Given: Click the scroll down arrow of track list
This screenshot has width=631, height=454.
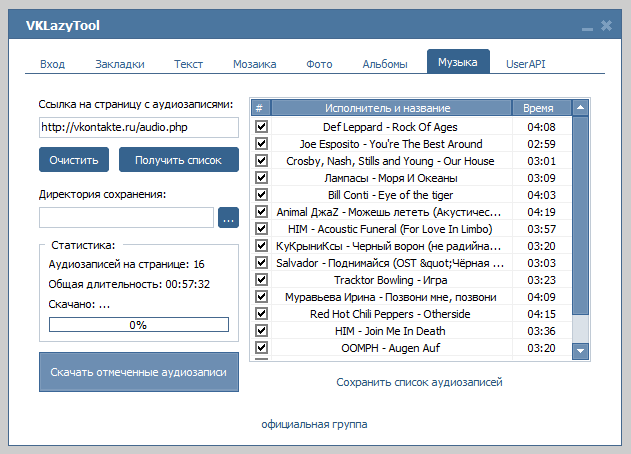Looking at the screenshot, I should [580, 351].
